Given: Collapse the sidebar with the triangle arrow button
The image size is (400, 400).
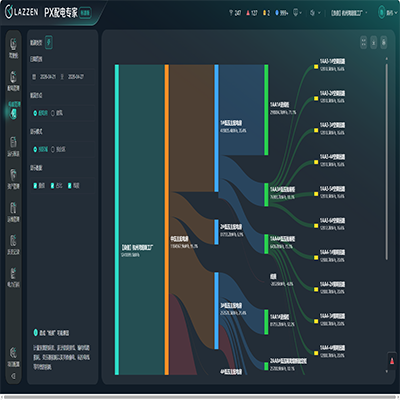Looking at the screenshot, I should [x=13, y=376].
